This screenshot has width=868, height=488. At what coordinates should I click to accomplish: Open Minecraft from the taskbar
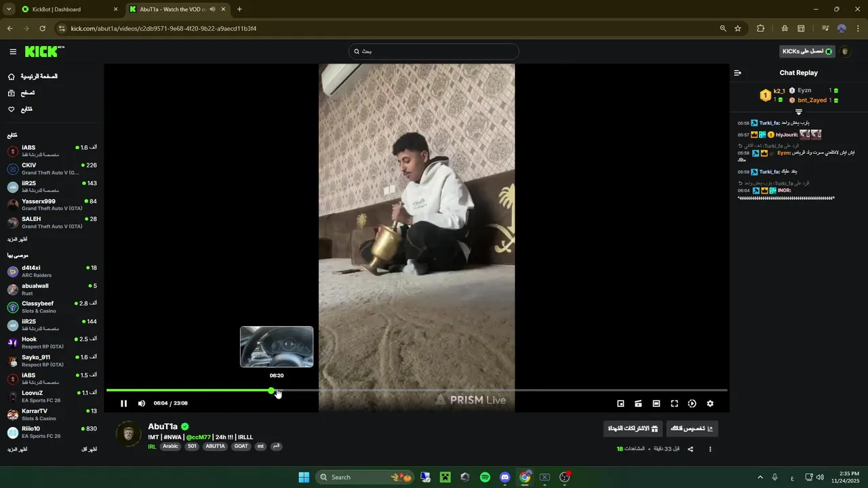click(445, 477)
